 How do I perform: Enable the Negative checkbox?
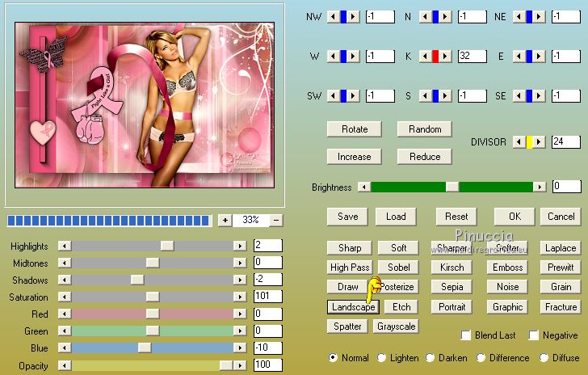click(x=534, y=335)
